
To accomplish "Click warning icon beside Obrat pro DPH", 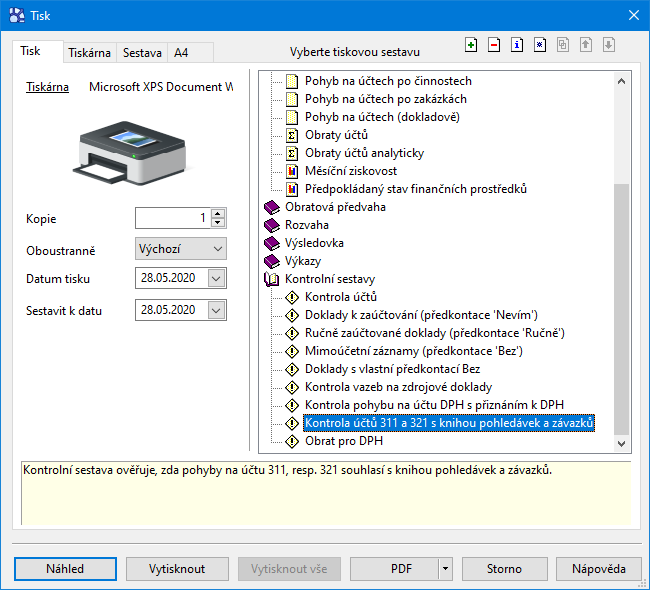I will tap(292, 442).
